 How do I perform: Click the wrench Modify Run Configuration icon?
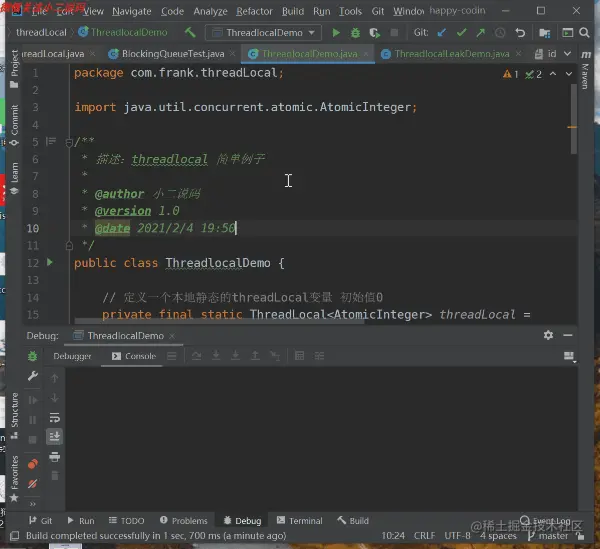coord(33,376)
